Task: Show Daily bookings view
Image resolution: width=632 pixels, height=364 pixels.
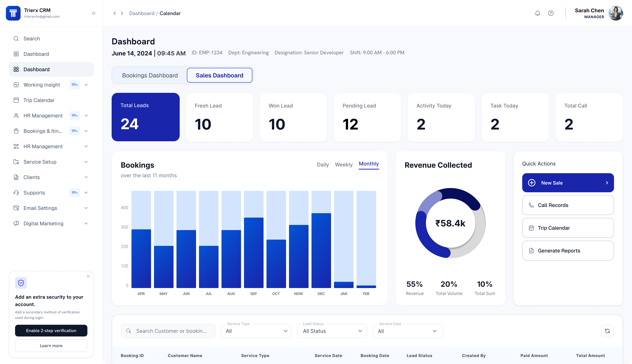Action: coord(323,164)
